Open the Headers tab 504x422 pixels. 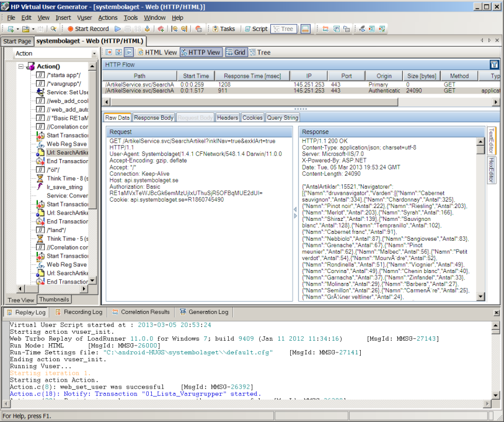coord(228,118)
